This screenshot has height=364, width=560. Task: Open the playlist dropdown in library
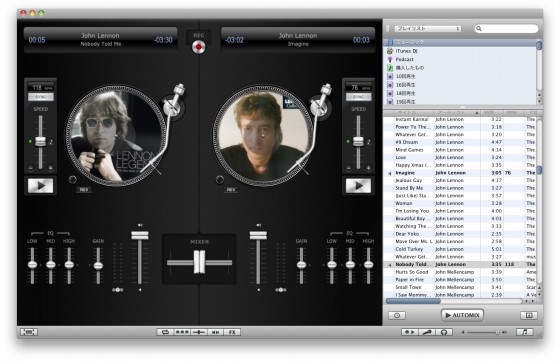point(428,28)
